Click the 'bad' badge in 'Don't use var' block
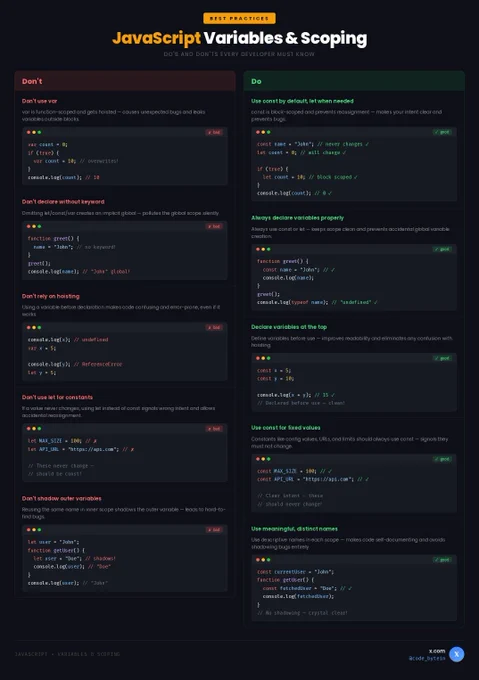 [214, 132]
